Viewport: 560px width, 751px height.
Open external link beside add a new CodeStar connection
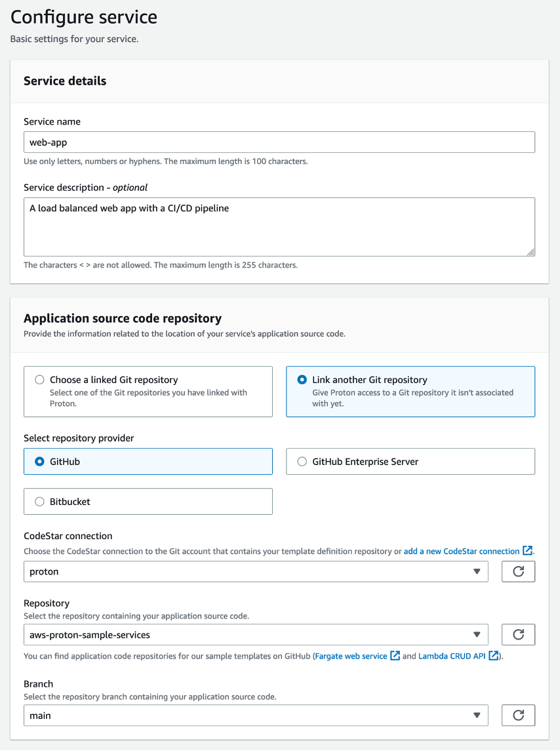pyautogui.click(x=528, y=551)
